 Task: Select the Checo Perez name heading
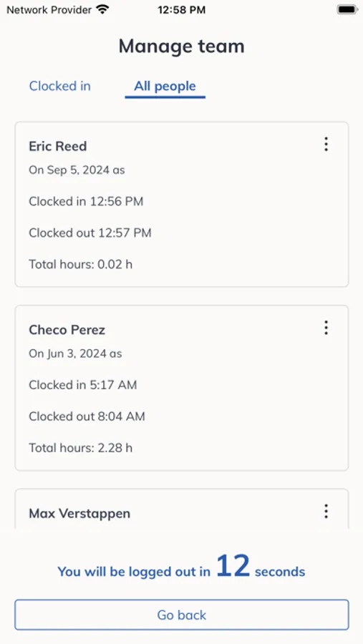point(67,330)
